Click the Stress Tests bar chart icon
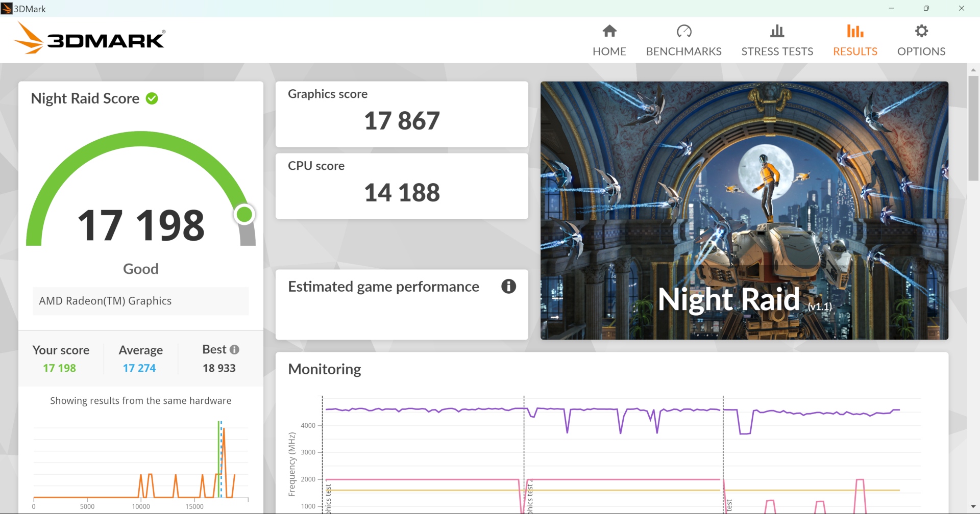 click(x=777, y=32)
